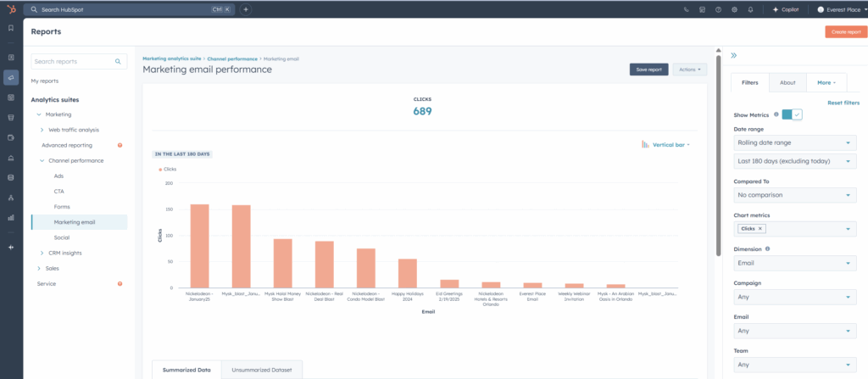Click the plus icon beside search bar

(x=246, y=9)
